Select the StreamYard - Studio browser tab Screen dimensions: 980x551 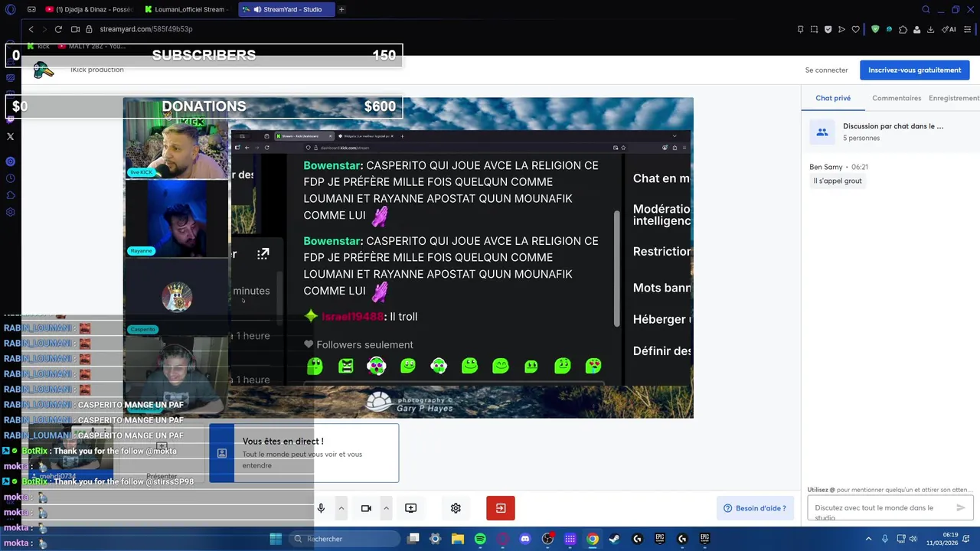[x=286, y=10]
